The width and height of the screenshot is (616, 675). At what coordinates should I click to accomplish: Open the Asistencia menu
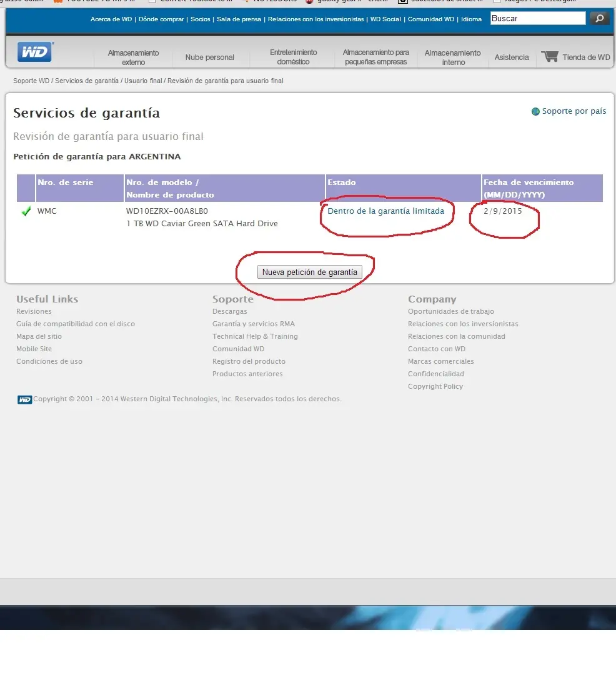point(512,57)
